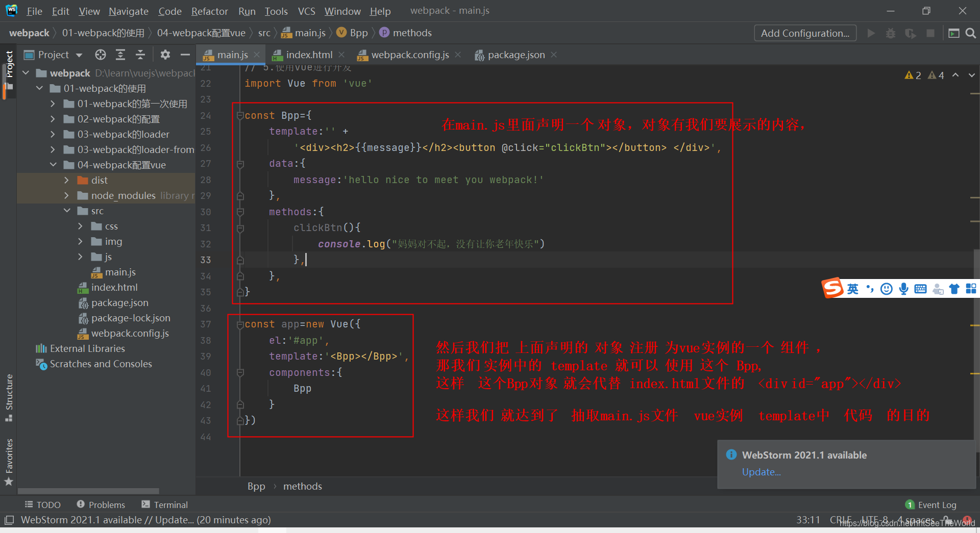Collapse the src folder
The height and width of the screenshot is (533, 980).
click(66, 211)
